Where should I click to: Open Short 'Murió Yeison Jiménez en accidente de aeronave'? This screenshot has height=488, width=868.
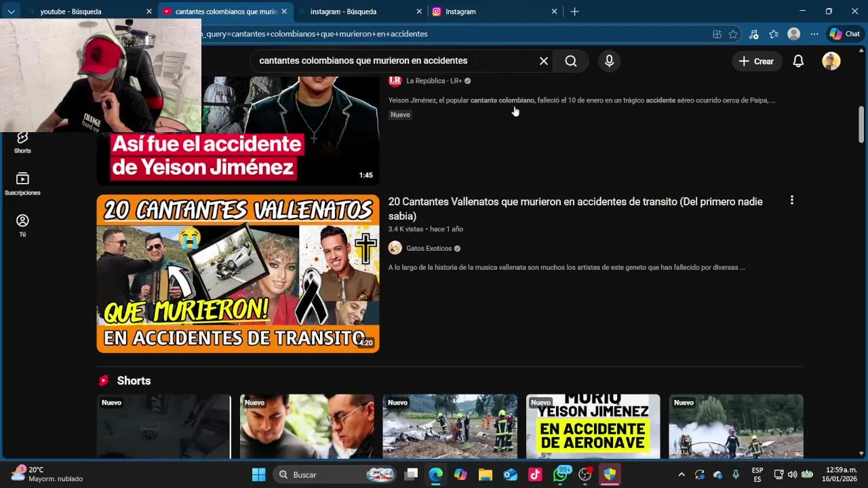(x=593, y=426)
